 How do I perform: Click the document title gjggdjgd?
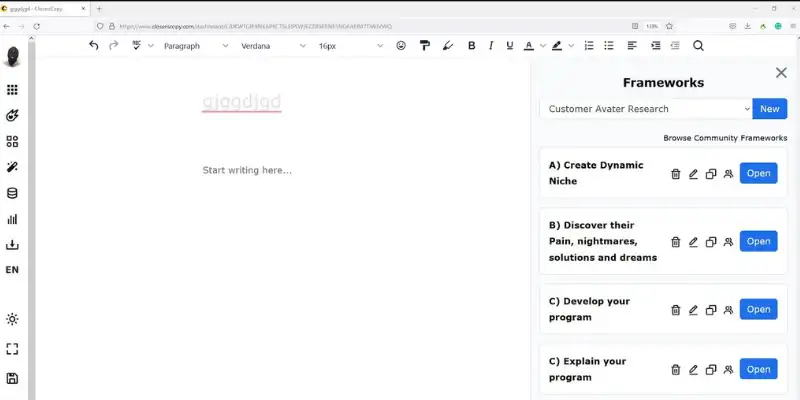(242, 102)
